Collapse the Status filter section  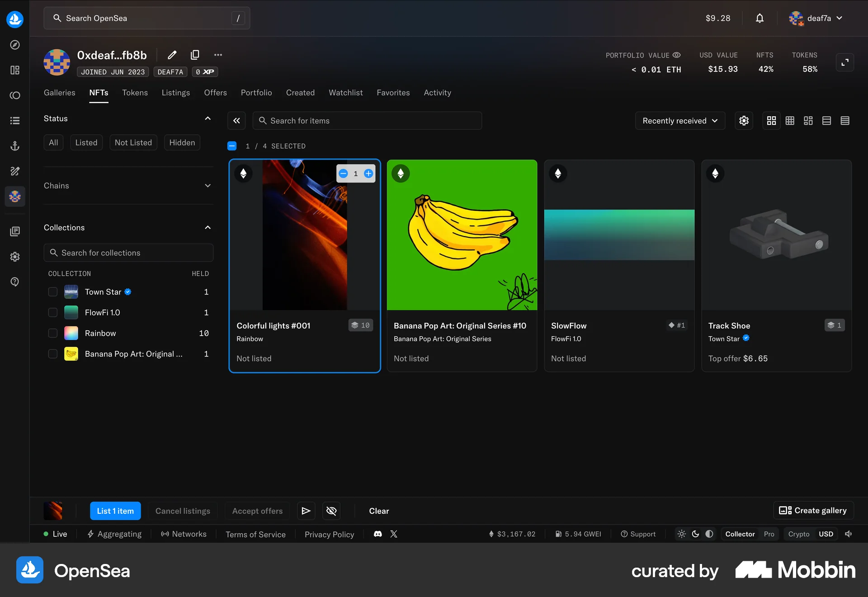[x=208, y=118]
